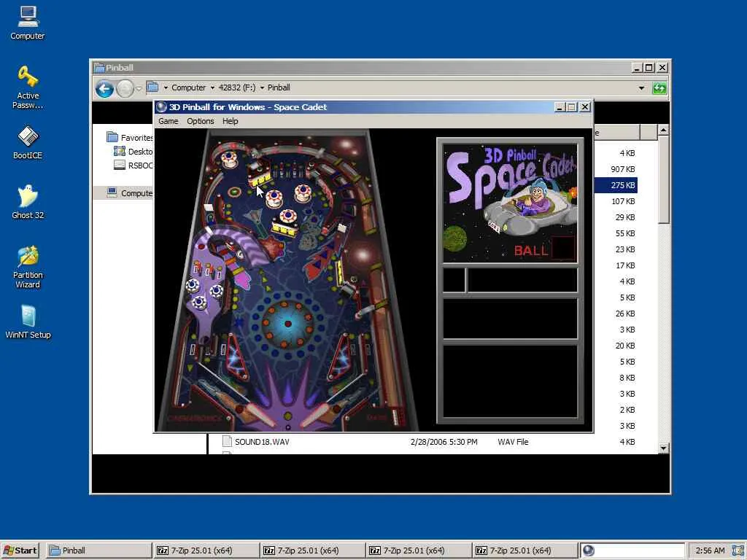The width and height of the screenshot is (747, 560).
Task: Click the 3D Pinball title bar ball icon
Action: click(x=161, y=107)
